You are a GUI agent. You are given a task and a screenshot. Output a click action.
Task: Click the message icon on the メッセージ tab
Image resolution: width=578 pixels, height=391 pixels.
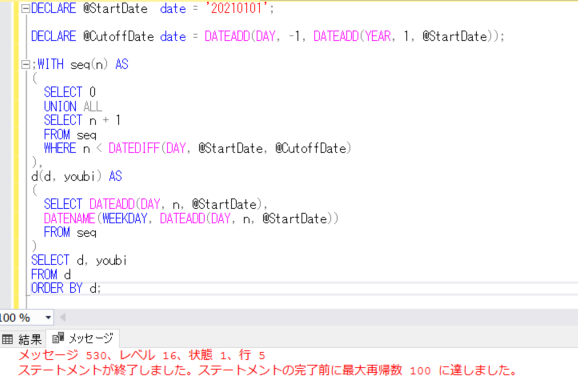tap(58, 338)
